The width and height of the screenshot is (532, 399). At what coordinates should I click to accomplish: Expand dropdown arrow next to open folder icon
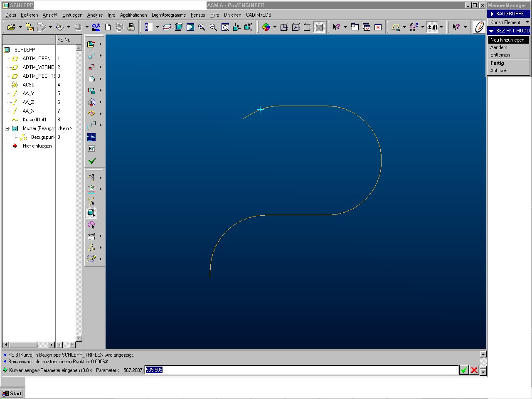coord(20,27)
